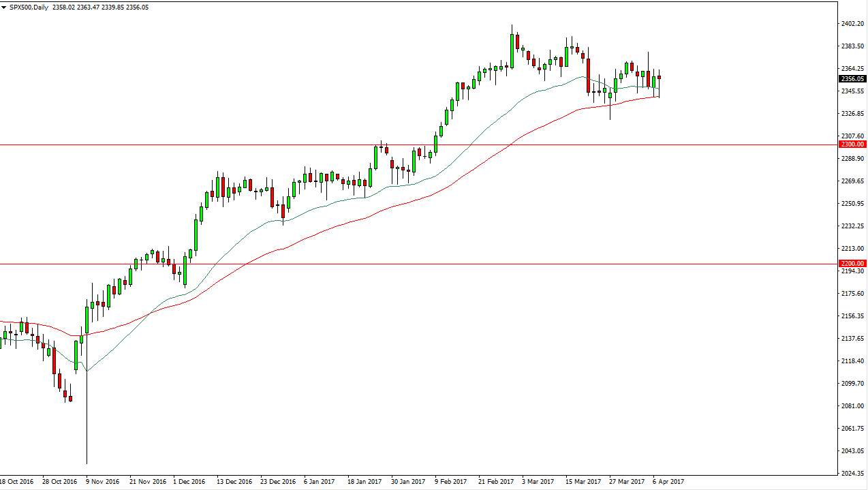Click the current price tag showing 2356.05
This screenshot has width=868, height=490.
[x=852, y=78]
